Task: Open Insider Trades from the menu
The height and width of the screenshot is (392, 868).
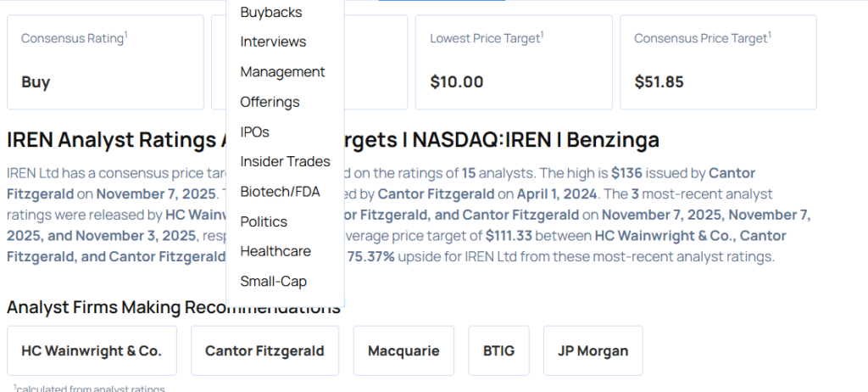Action: click(x=285, y=161)
